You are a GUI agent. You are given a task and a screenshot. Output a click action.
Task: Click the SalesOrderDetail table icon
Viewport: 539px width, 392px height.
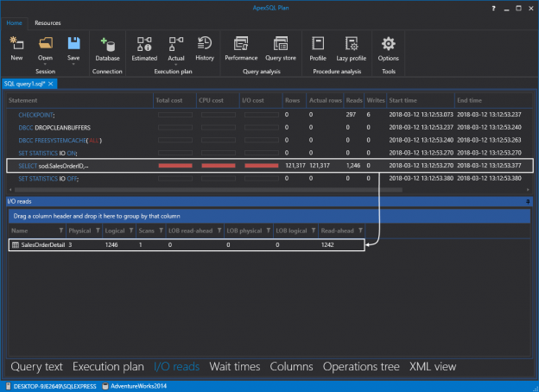[x=16, y=245]
